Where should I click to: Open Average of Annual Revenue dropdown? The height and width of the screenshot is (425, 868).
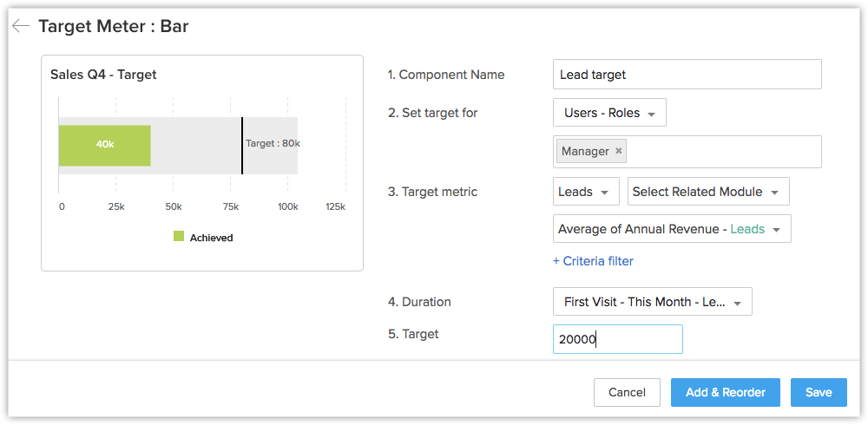click(x=671, y=229)
